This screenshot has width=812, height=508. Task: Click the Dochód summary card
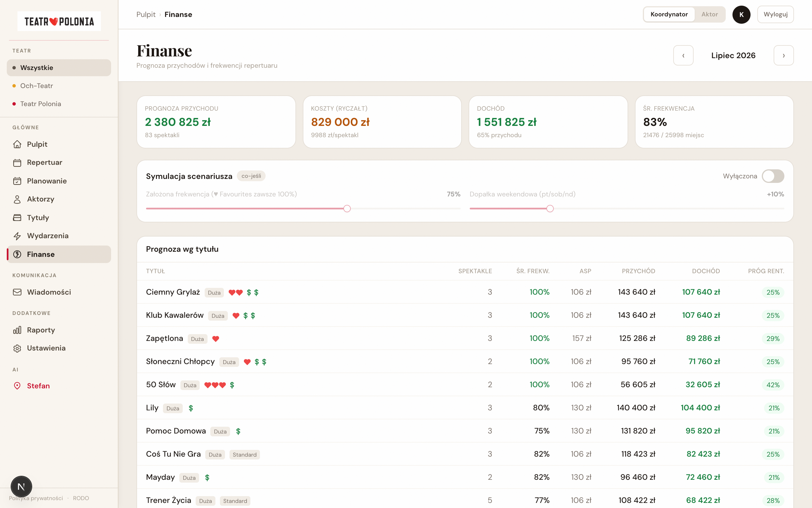click(548, 122)
